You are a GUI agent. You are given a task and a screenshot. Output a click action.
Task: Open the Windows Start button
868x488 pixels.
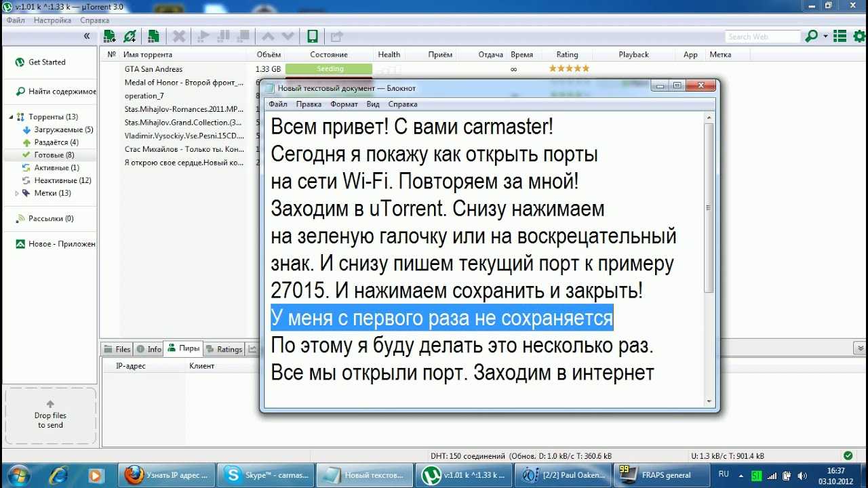[17, 474]
